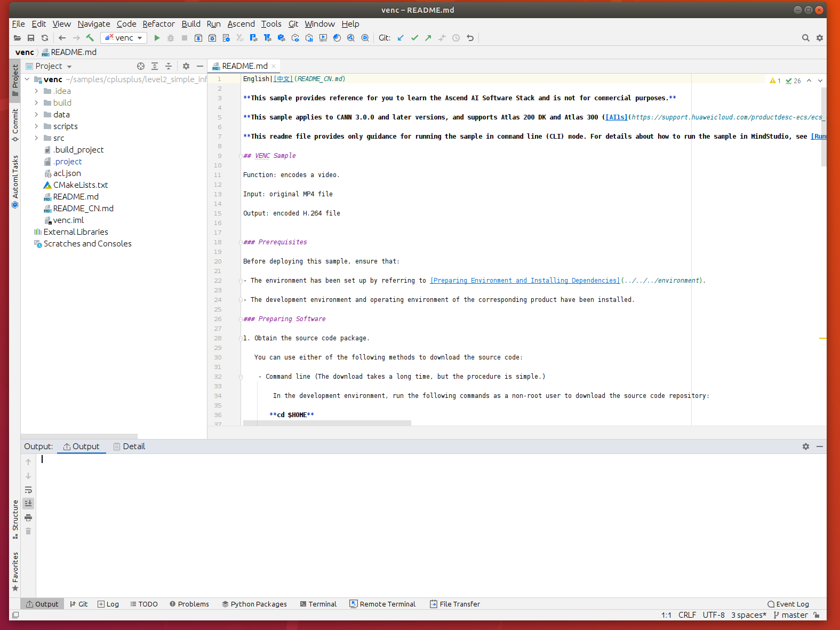Click the Build hammer icon

coord(90,38)
